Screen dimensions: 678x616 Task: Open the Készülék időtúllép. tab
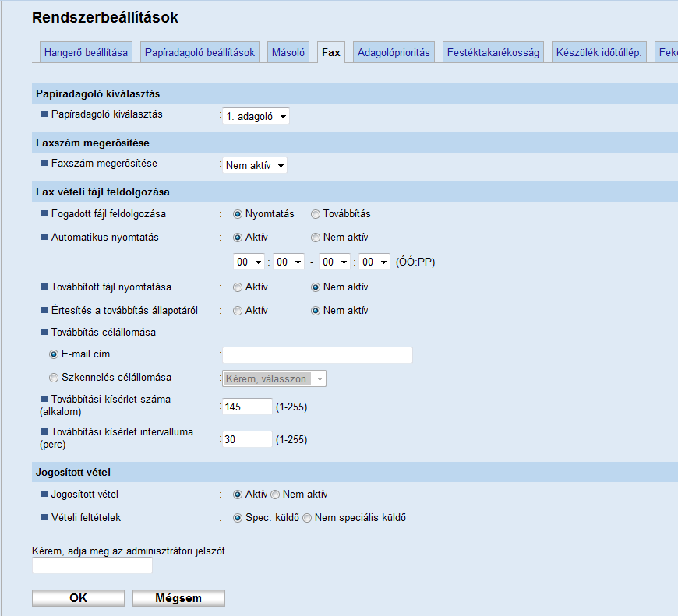click(599, 52)
